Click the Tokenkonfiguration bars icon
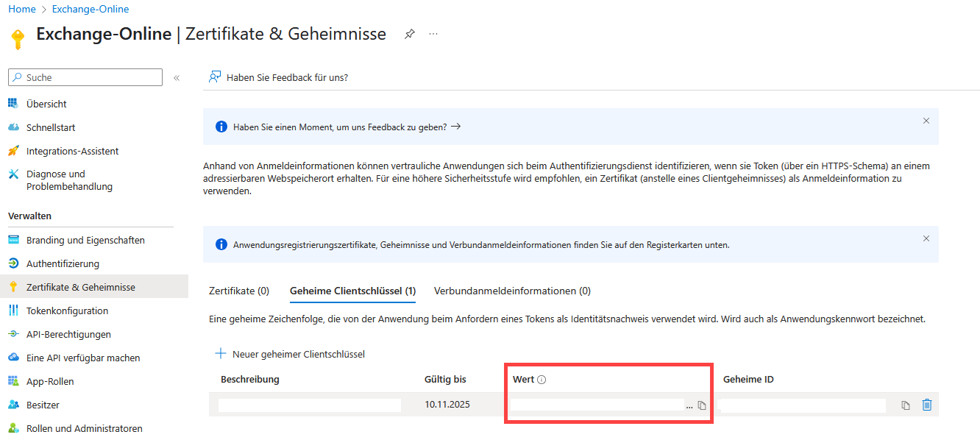 (x=13, y=311)
